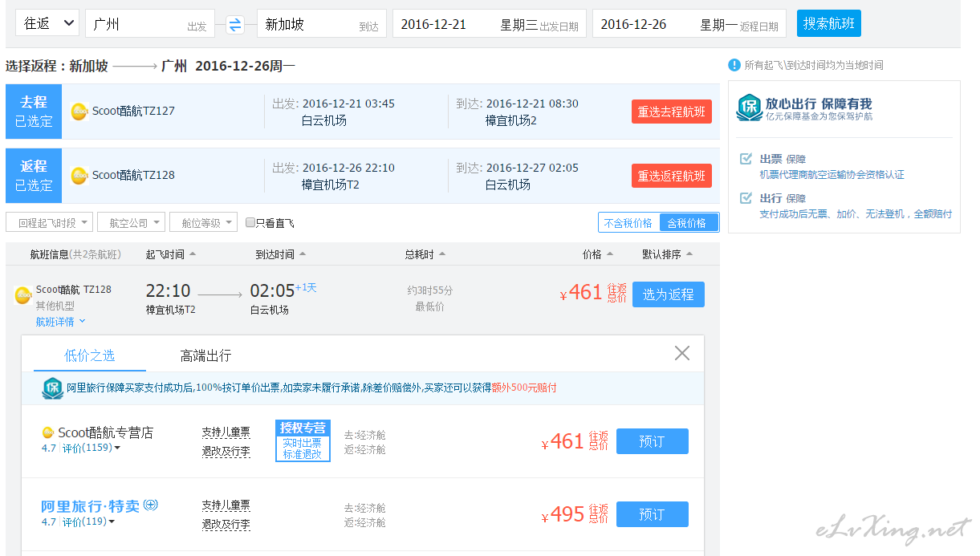The width and height of the screenshot is (980, 556).
Task: Book the ¥495 阿里旅行·特卖 fare
Action: 653,514
